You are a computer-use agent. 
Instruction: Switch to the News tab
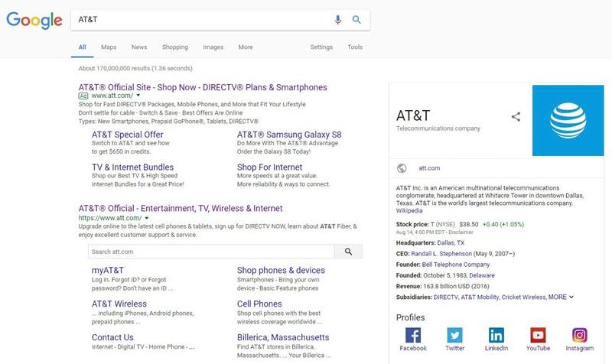click(139, 47)
